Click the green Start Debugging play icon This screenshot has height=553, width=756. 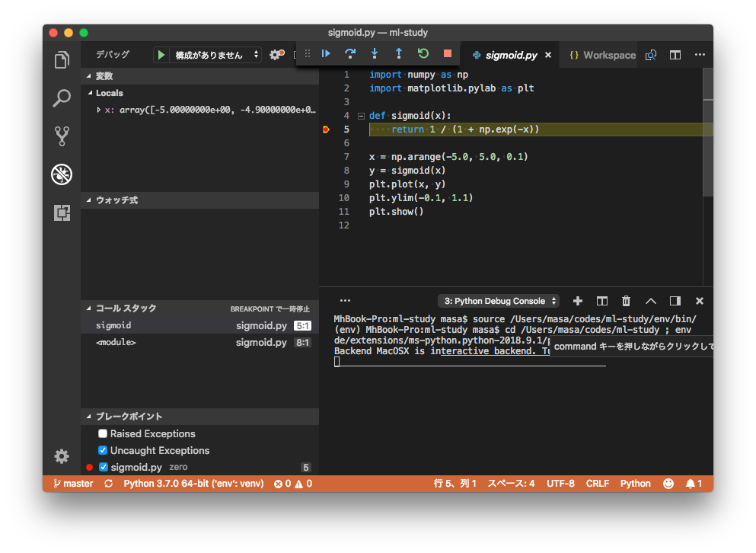click(161, 55)
